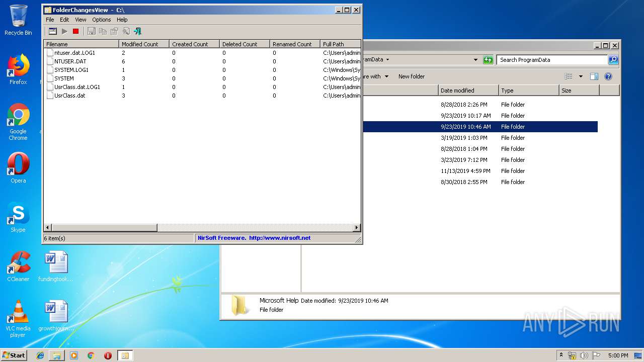Sort Explorer by Date modified column
Image resolution: width=644 pixels, height=362 pixels.
[x=468, y=90]
